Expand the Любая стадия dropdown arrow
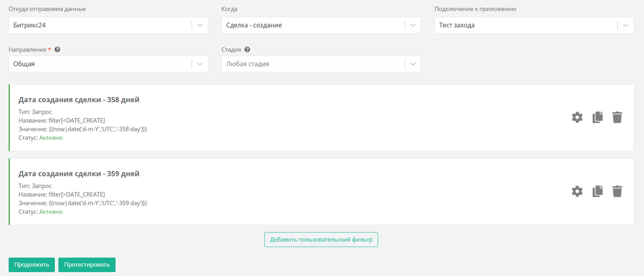Screen dimensions: 644x276 click(413, 64)
